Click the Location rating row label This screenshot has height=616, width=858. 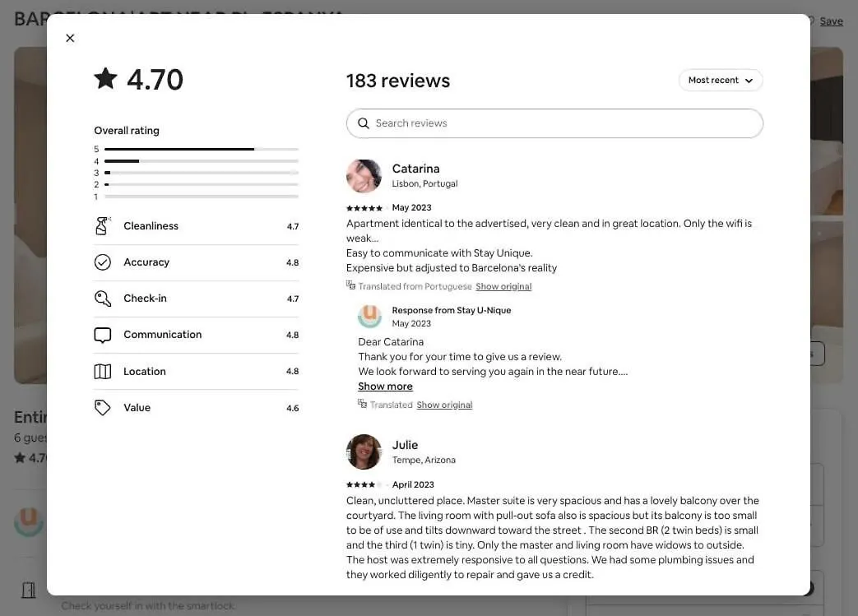point(145,372)
